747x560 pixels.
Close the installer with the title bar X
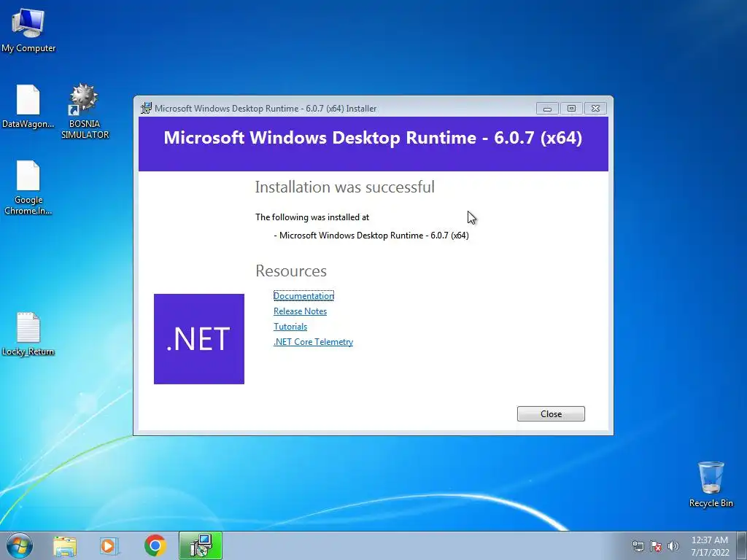[x=595, y=109]
